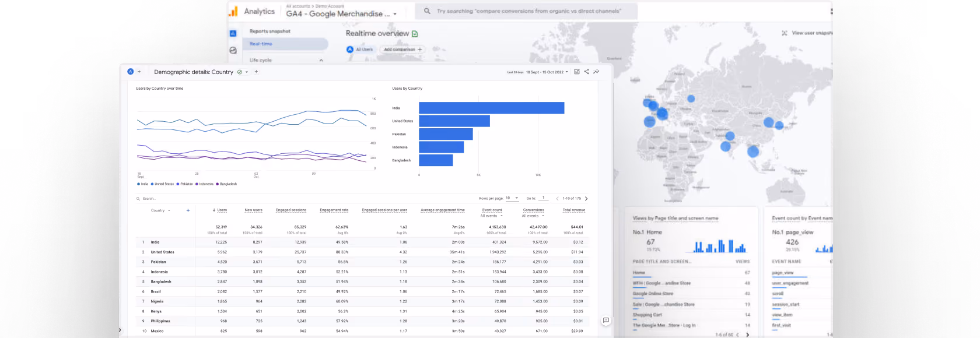Next page arrow in Views by Page title card
The width and height of the screenshot is (980, 338).
coord(747,335)
